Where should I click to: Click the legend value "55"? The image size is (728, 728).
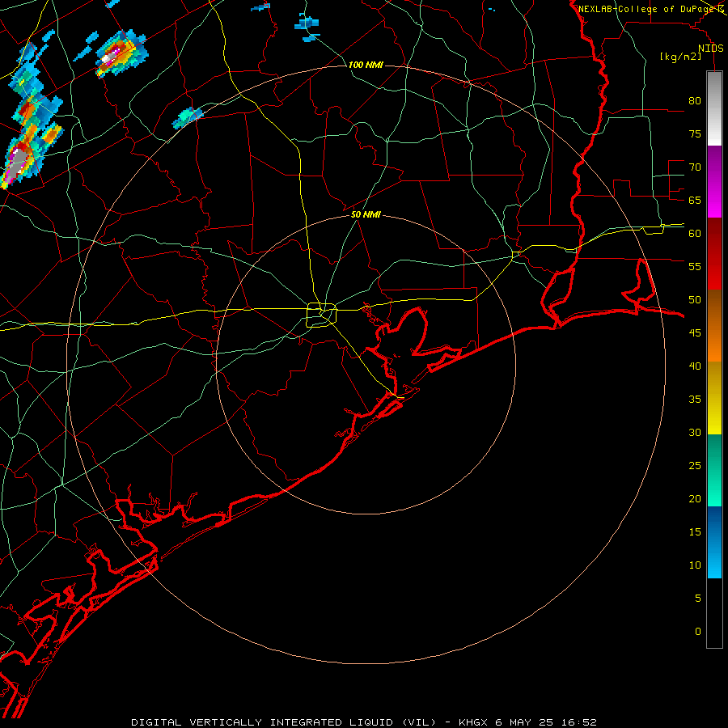coord(695,266)
